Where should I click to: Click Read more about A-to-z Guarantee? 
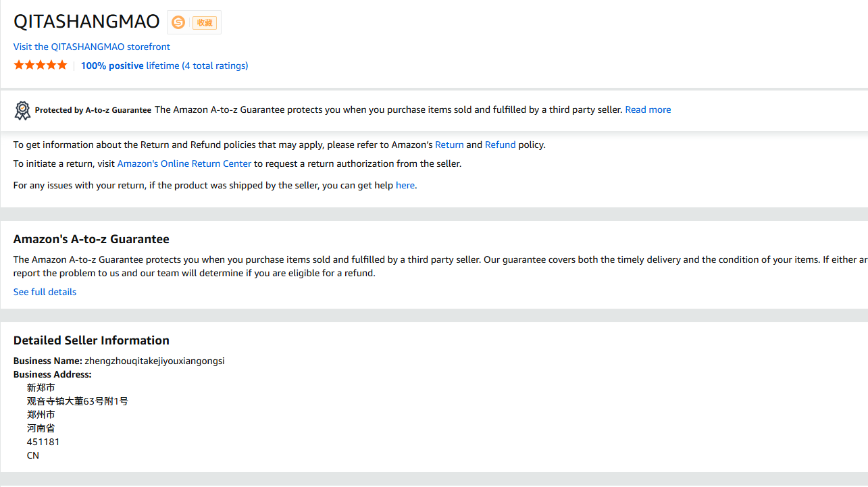(648, 109)
